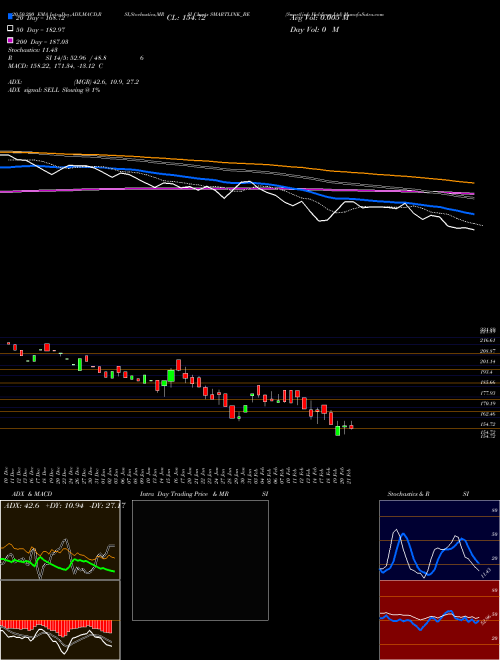Select the '200 Day = 187.03' legend text
Image resolution: width=500 pixels, height=660 pixels.
point(43,42)
